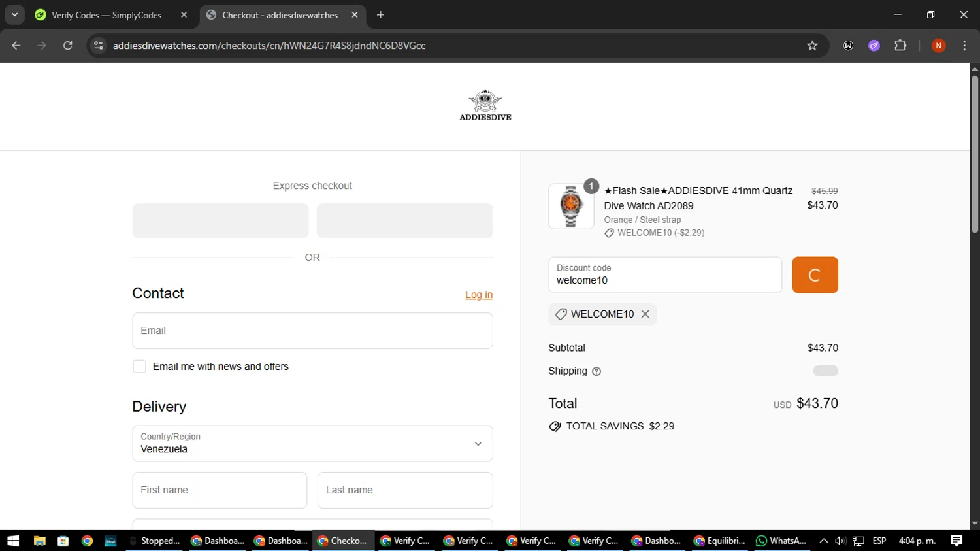The image size is (980, 551).
Task: Reload the checkout page
Action: pos(68,46)
